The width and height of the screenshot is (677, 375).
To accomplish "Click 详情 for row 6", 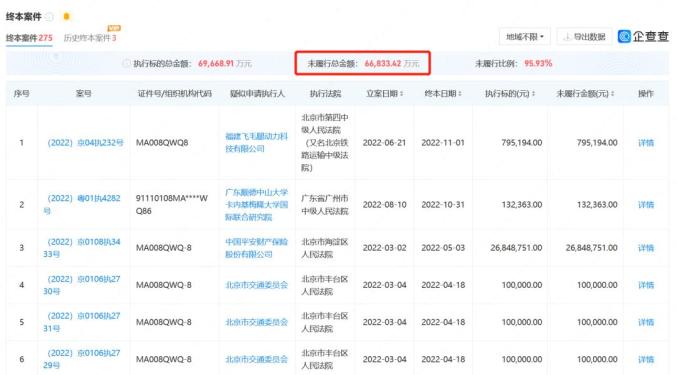I will click(646, 359).
